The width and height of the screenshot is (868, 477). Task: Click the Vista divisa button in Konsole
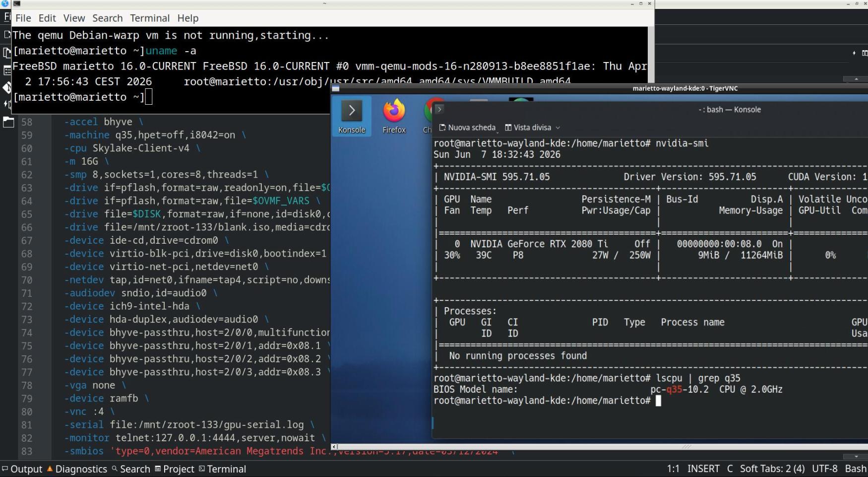coord(528,128)
